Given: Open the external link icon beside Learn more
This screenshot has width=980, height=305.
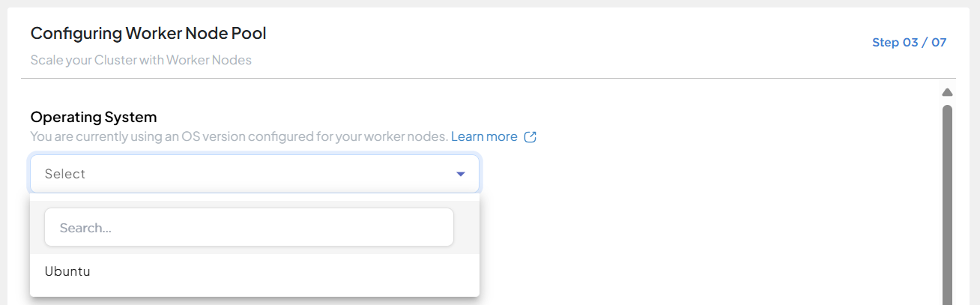Looking at the screenshot, I should (530, 137).
